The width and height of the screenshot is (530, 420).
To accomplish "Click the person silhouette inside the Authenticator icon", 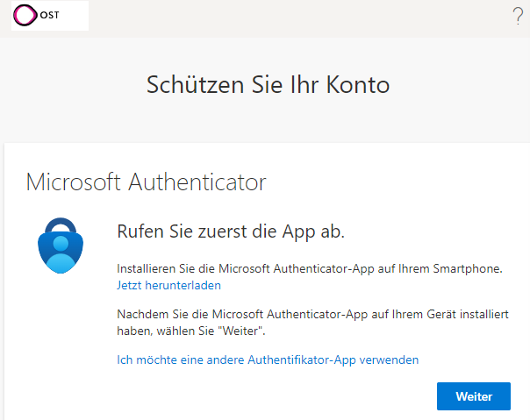I will [61, 253].
